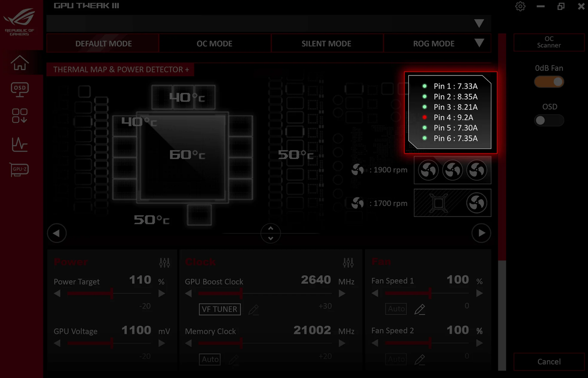
Task: Toggle the 0dB Fan switch
Action: [x=549, y=82]
